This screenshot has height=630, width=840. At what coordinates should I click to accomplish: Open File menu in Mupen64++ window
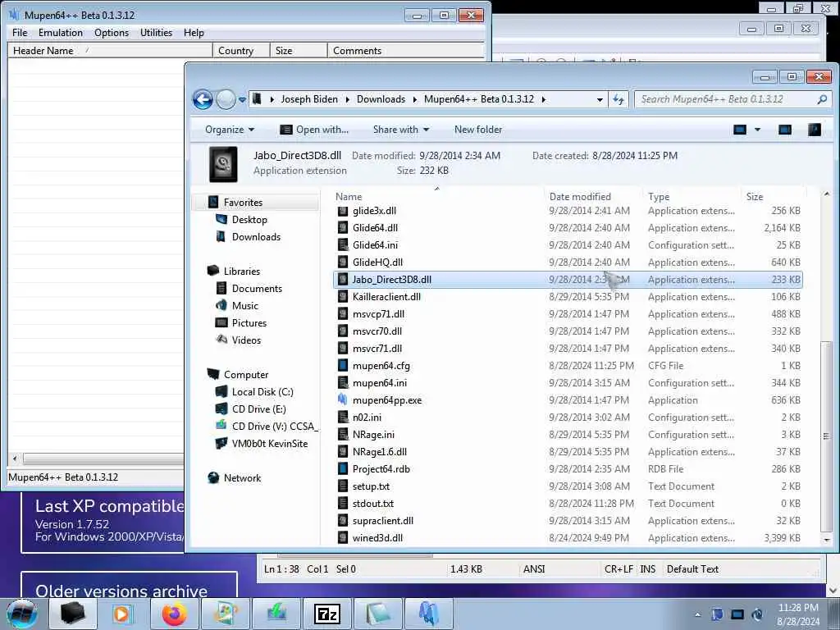[20, 33]
